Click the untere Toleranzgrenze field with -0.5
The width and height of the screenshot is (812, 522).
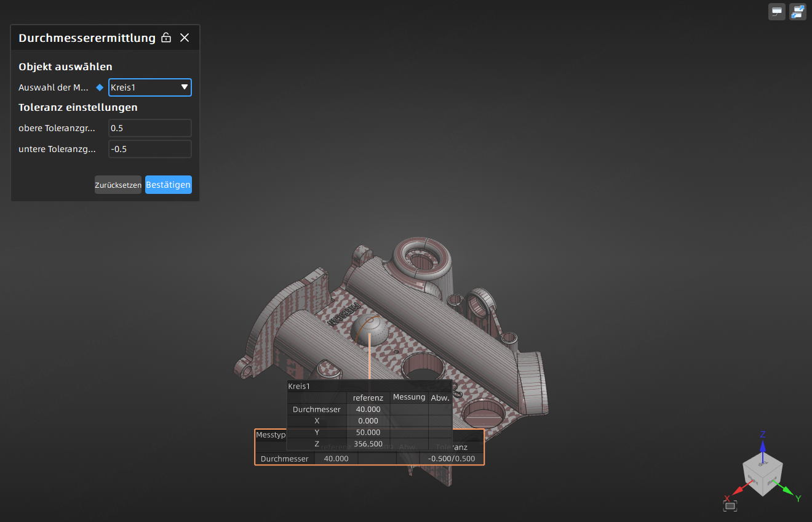150,149
